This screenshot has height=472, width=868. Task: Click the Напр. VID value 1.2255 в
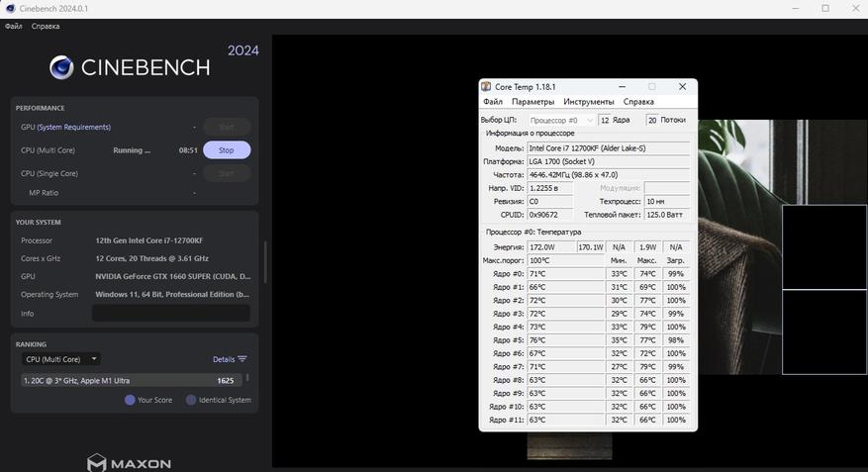(550, 188)
